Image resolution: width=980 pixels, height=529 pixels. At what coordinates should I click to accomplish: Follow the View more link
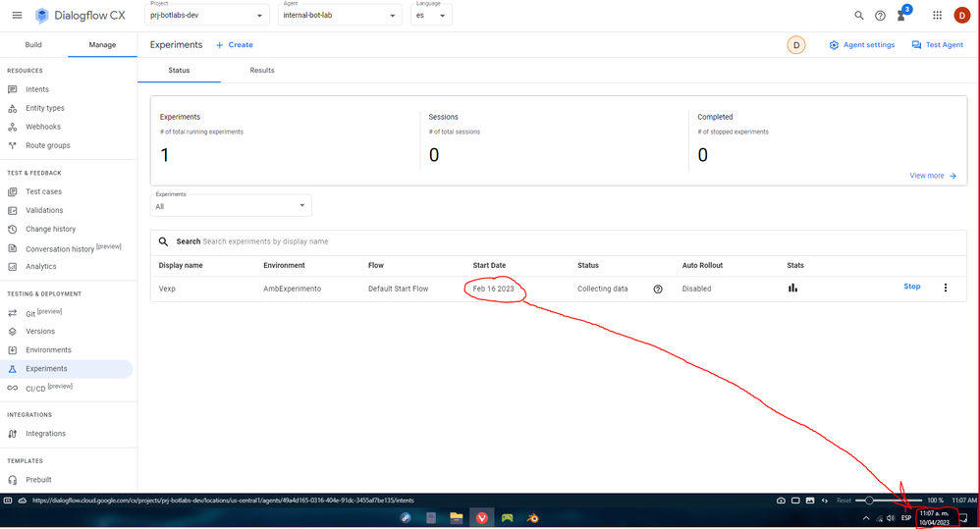click(x=933, y=176)
